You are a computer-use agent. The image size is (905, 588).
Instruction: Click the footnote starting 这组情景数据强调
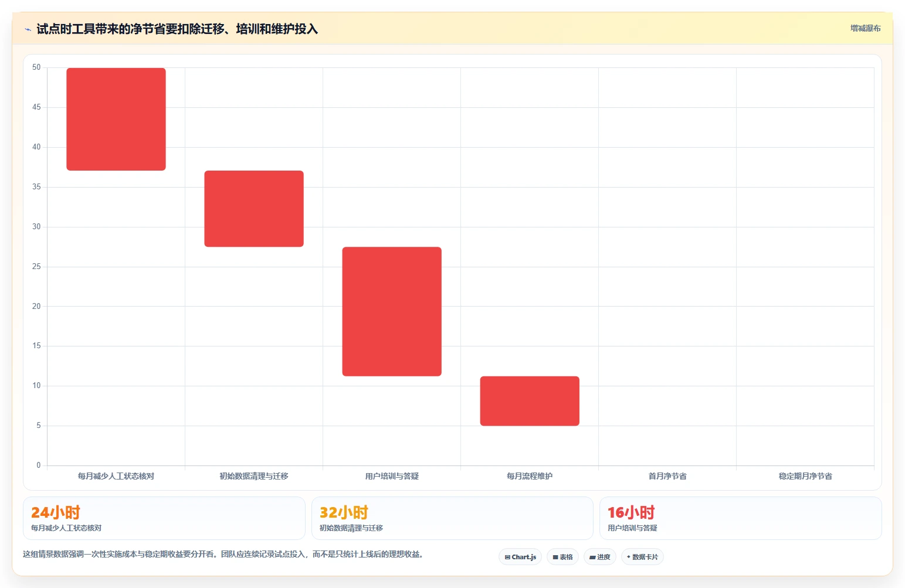(x=223, y=554)
